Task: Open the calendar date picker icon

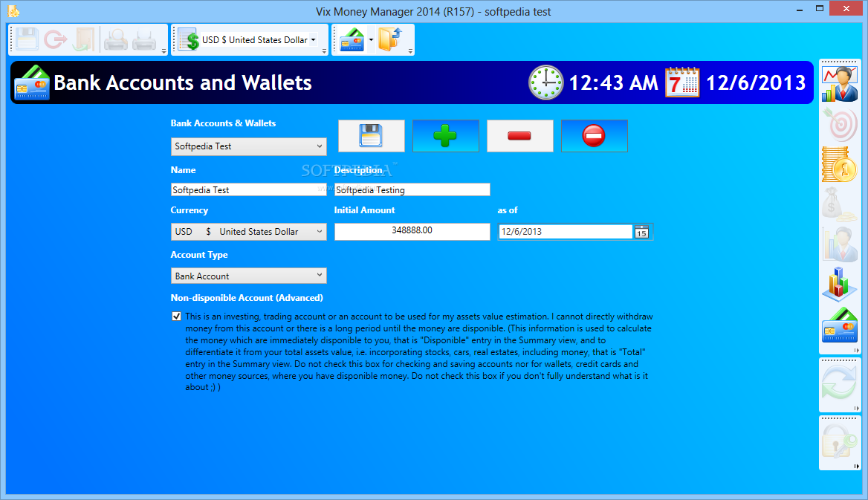Action: [x=641, y=232]
